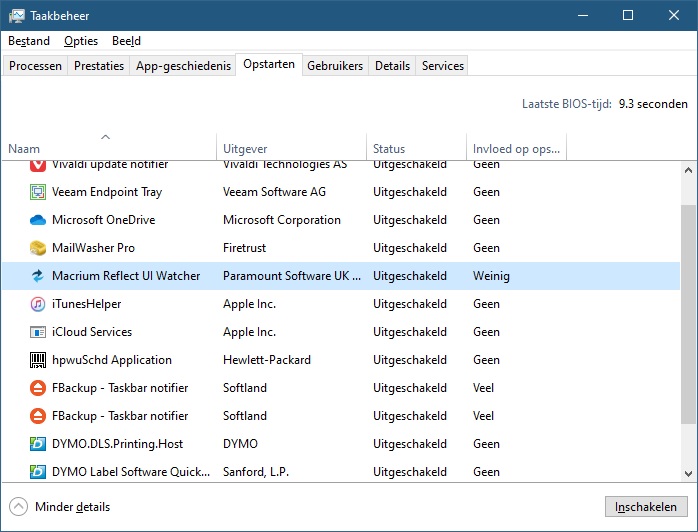Select the Veeam Endpoint Tray row name
Viewport: 698px width, 532px height.
click(x=107, y=192)
